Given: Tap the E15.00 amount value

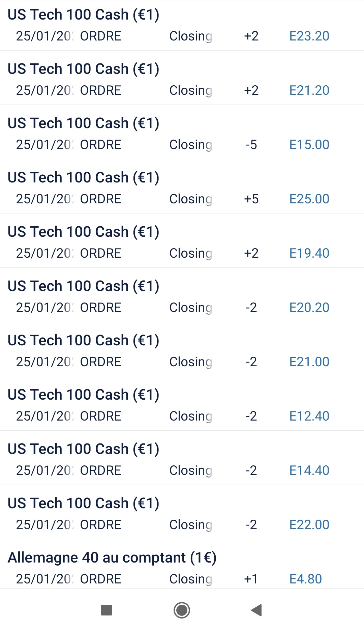Looking at the screenshot, I should point(309,145).
